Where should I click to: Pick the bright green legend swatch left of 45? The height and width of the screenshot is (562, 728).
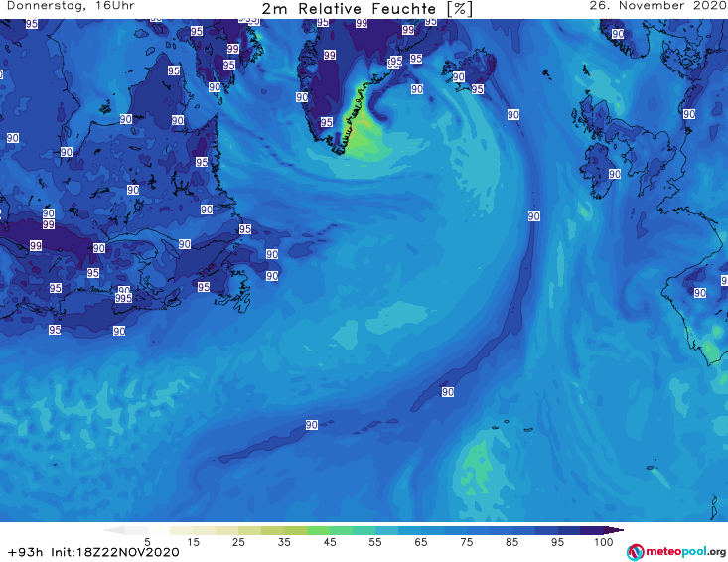[x=319, y=530]
